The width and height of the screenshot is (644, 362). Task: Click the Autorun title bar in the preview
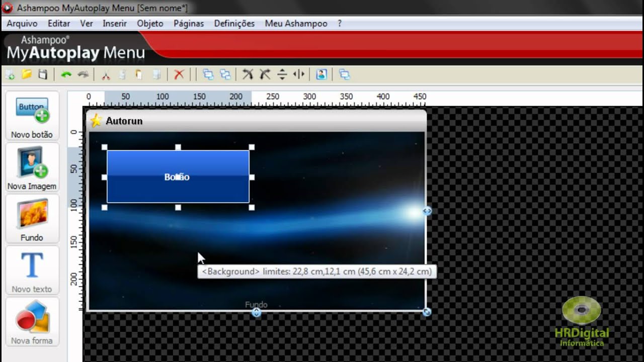point(257,121)
